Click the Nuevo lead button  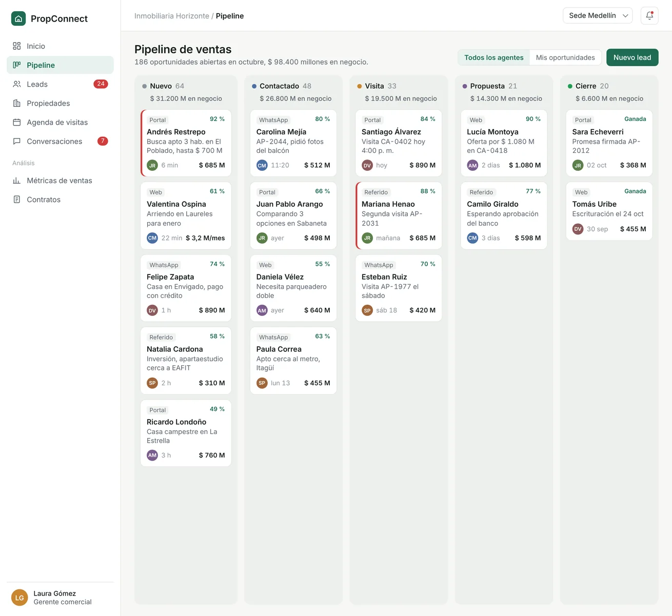(x=632, y=57)
